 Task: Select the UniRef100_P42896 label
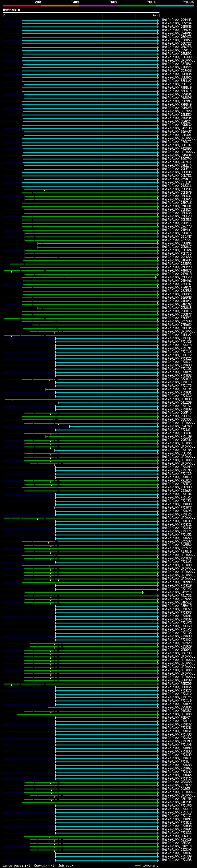(x=177, y=98)
